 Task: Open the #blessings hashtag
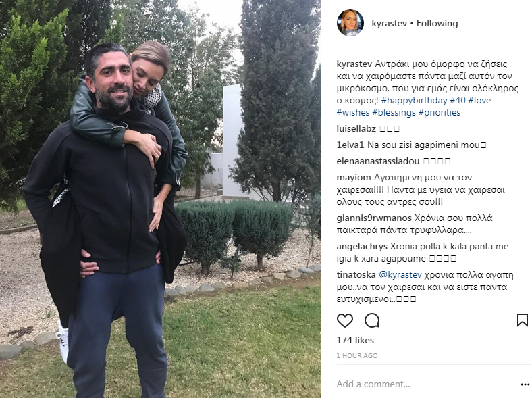coord(394,112)
